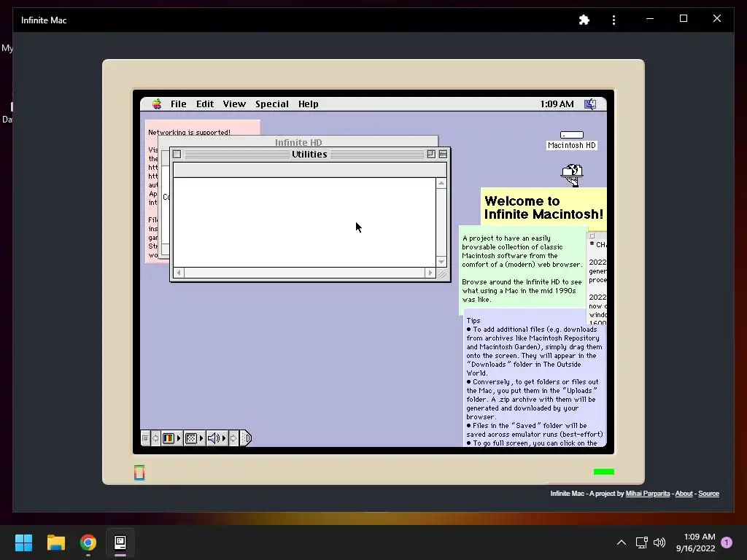Click the Welcome to Infinite Macintosh note
Image resolution: width=747 pixels, height=560 pixels.
point(543,208)
